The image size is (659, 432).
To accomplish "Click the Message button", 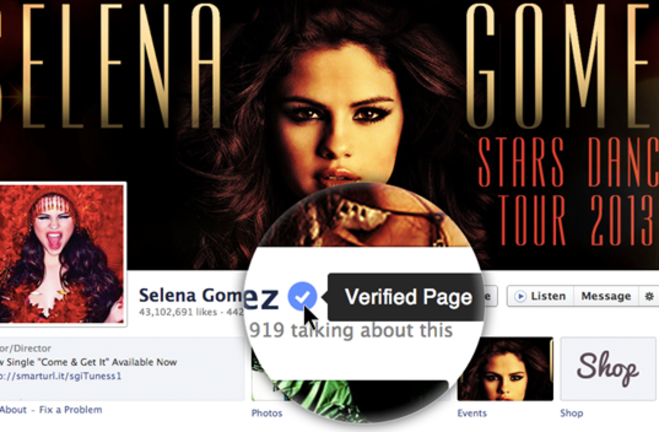I will (x=606, y=296).
